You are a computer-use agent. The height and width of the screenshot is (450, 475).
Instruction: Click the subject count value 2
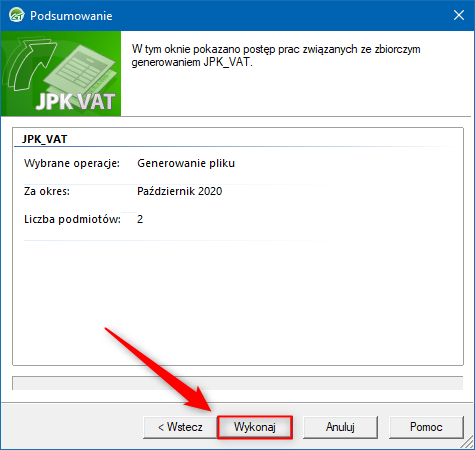[140, 219]
